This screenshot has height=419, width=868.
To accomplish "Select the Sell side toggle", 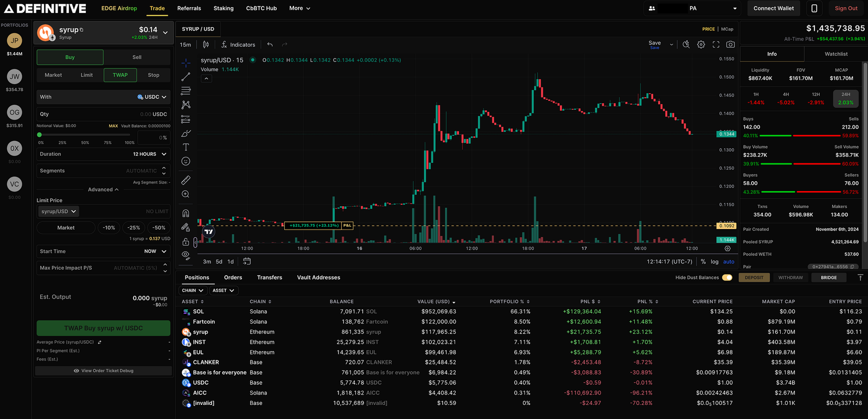I will point(137,57).
